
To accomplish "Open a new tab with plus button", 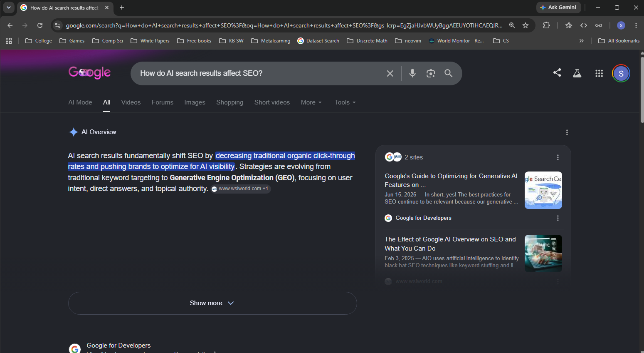I will tap(122, 7).
